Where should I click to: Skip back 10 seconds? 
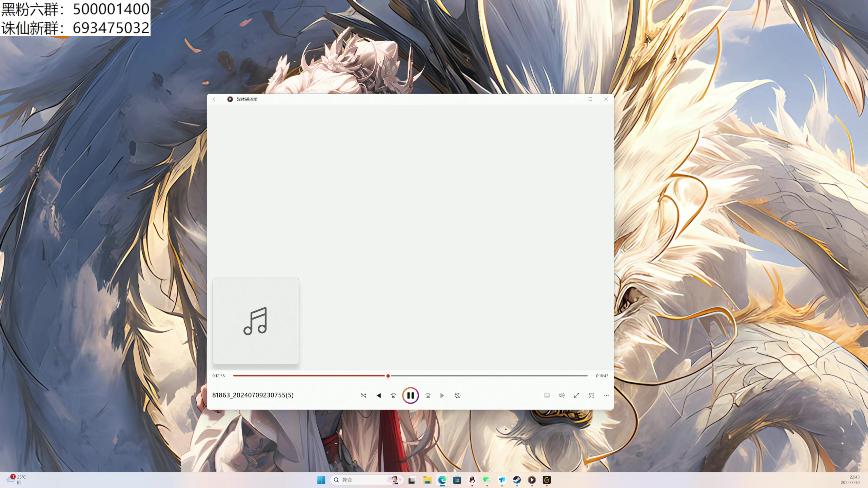[x=393, y=395]
